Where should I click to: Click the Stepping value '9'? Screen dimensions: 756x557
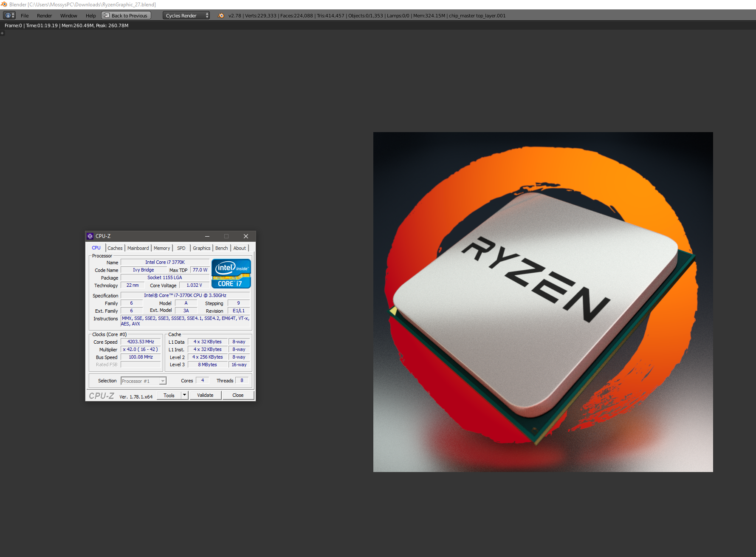(x=239, y=303)
